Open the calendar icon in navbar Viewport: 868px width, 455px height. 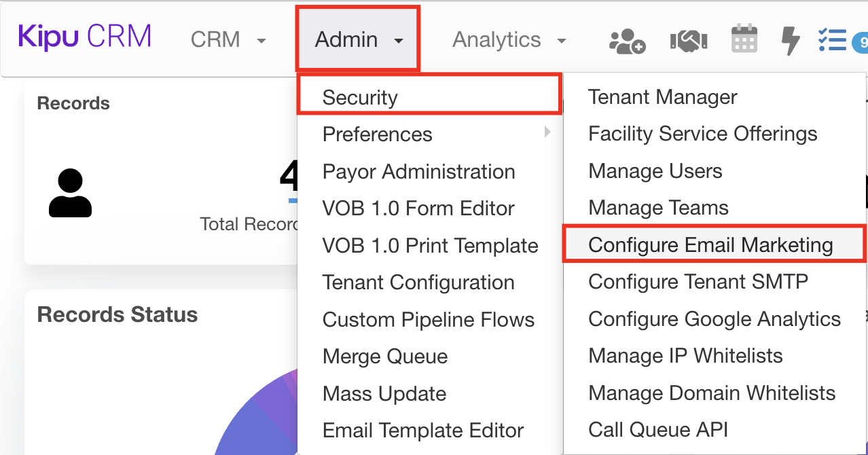[744, 39]
